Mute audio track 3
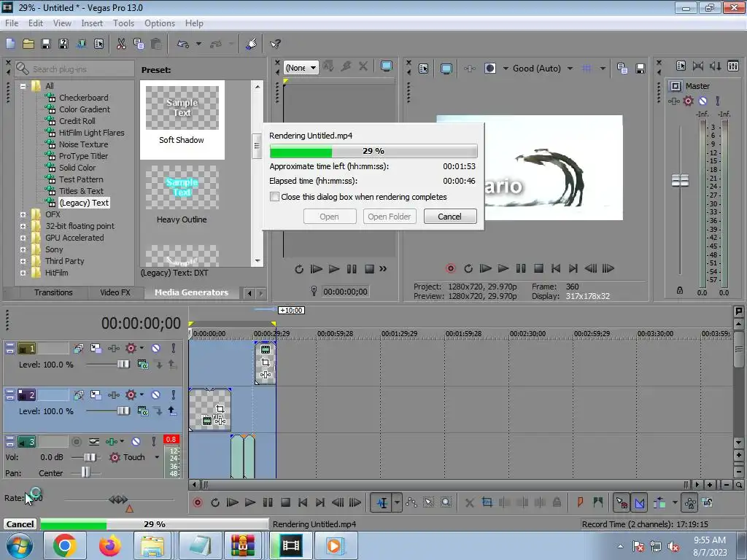 [136, 442]
